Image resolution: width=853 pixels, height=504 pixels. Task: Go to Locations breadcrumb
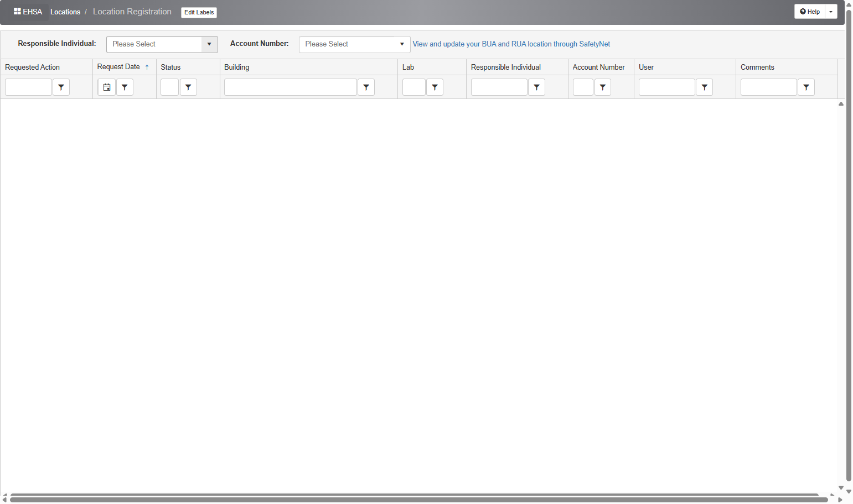point(65,12)
